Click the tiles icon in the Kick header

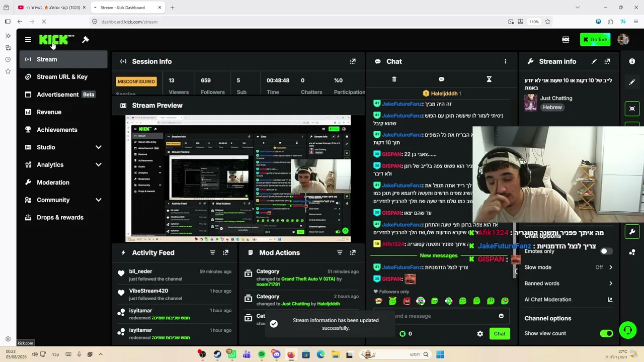point(566,40)
